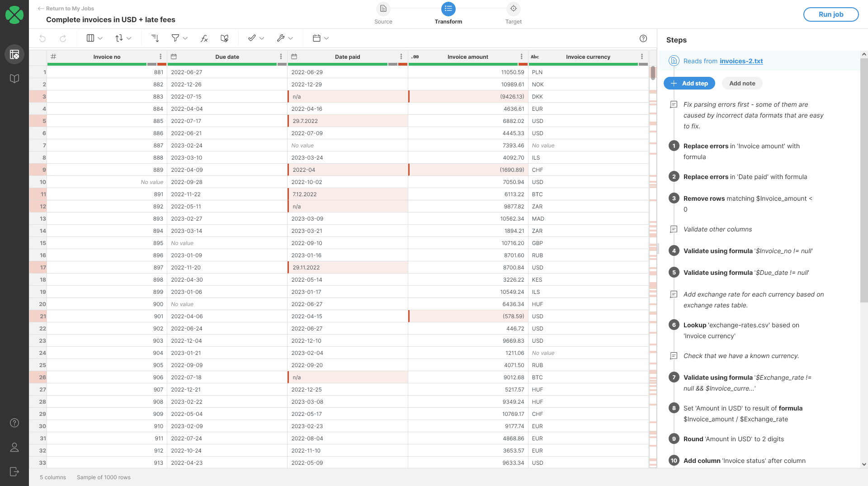Open the invoices-2.txt source link

[x=741, y=61]
